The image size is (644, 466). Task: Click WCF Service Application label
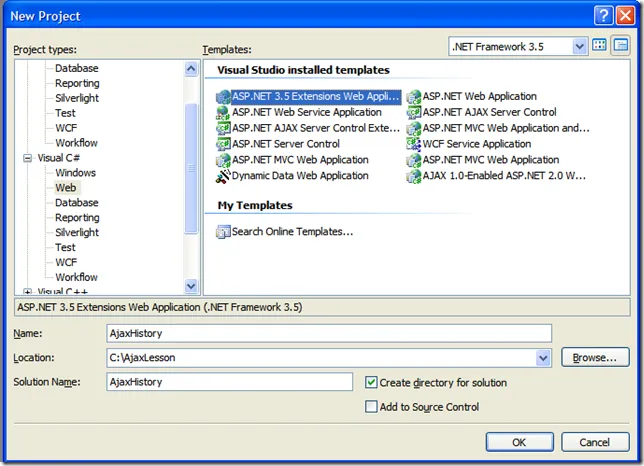tap(477, 144)
